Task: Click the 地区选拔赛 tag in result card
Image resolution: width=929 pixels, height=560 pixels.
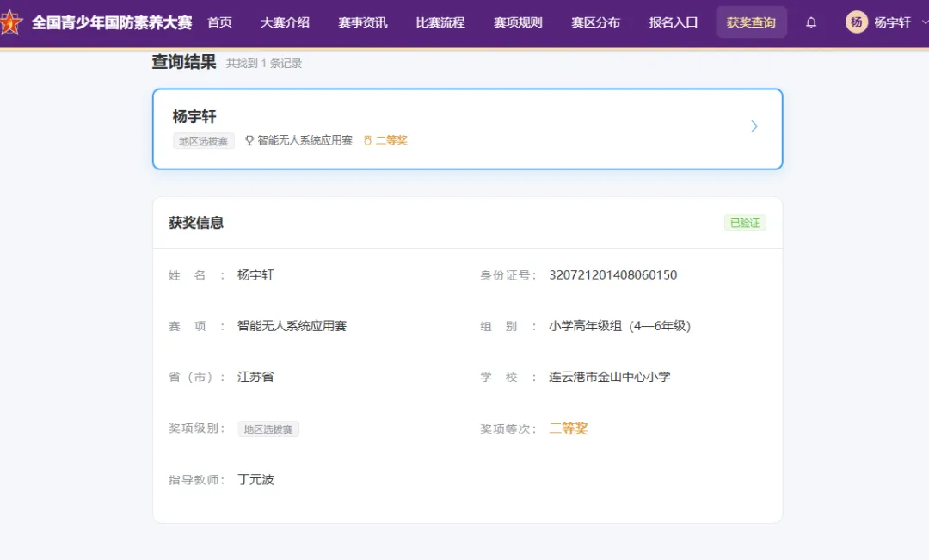Action: [204, 141]
